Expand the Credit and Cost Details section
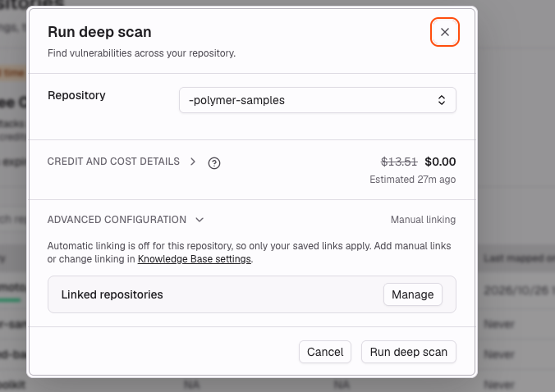 (113, 162)
